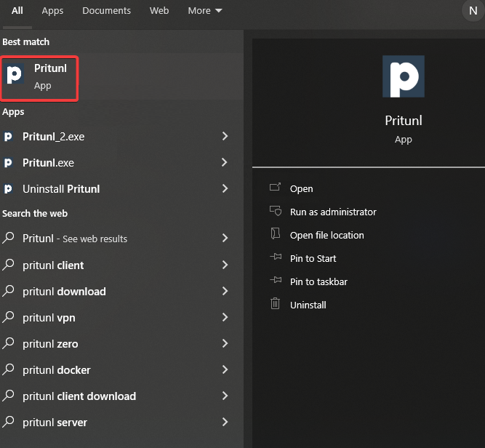485x448 pixels.
Task: Expand the 'pritunl docker' suggestion arrow
Action: [225, 369]
